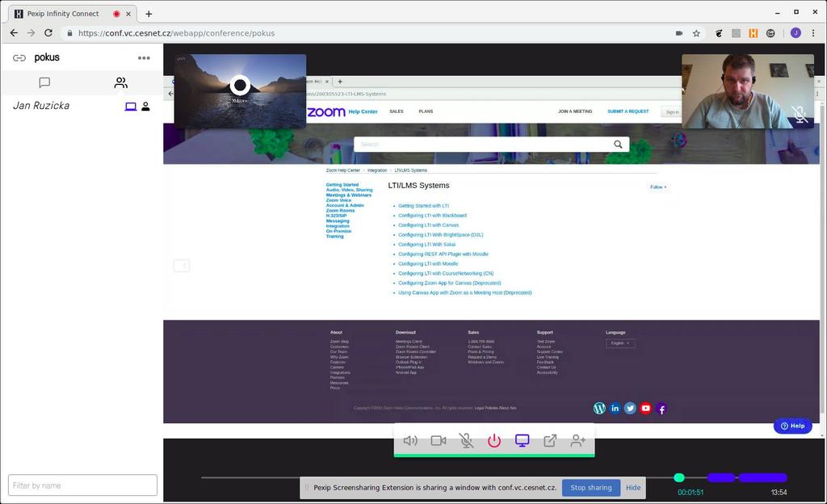Pop out presentation in separate window
This screenshot has height=504, width=827.
click(550, 440)
